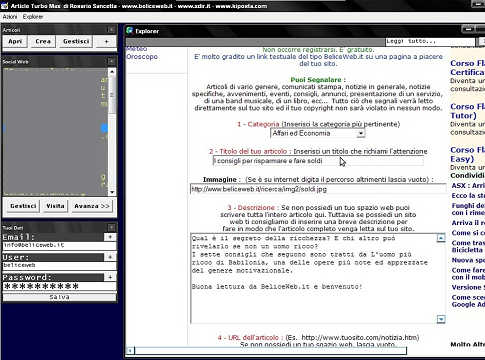Click the Social Web list scrollbar thumb
Viewport: 485px width, 360px height.
[112, 94]
